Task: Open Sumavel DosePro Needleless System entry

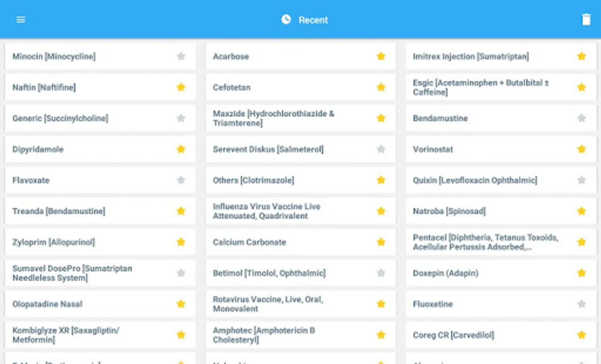Action: 100,273
